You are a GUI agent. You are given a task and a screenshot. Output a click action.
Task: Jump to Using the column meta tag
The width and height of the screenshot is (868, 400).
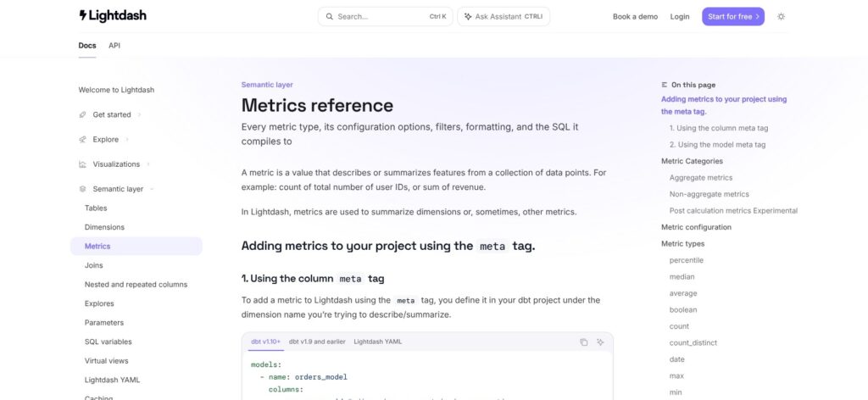[x=719, y=128]
